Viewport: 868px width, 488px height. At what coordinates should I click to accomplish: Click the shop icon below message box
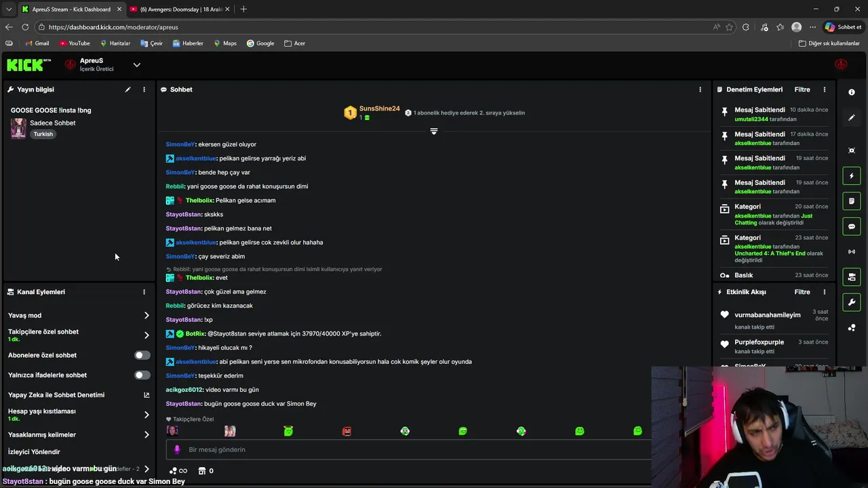(x=201, y=470)
